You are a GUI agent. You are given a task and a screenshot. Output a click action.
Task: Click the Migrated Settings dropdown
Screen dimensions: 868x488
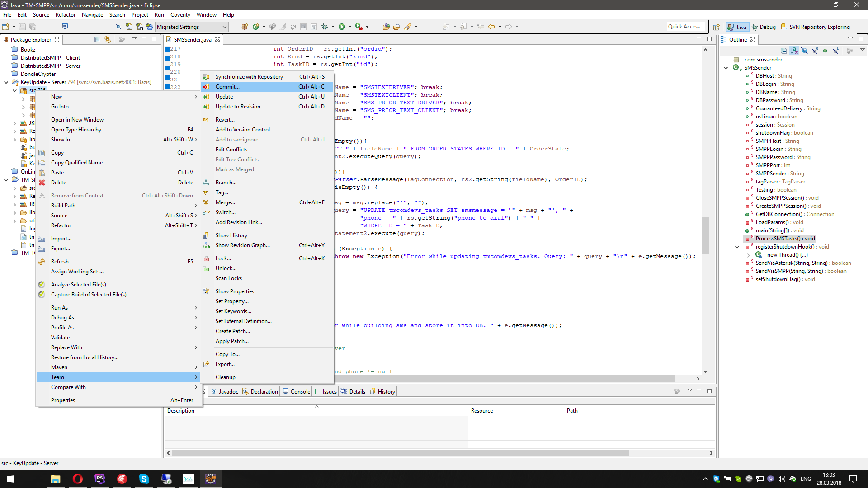tap(190, 27)
